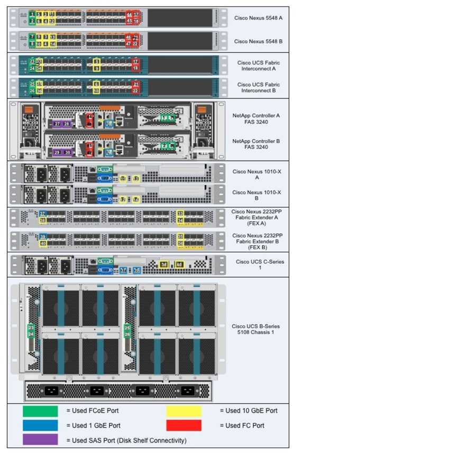
Task: Click the purple Used SAS Port swatch
Action: (40, 439)
